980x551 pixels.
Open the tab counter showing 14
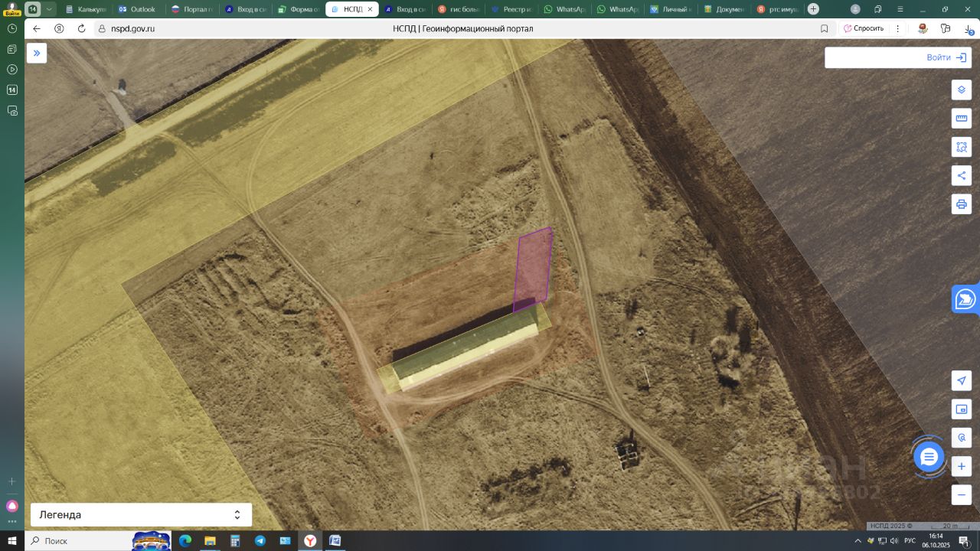point(33,9)
